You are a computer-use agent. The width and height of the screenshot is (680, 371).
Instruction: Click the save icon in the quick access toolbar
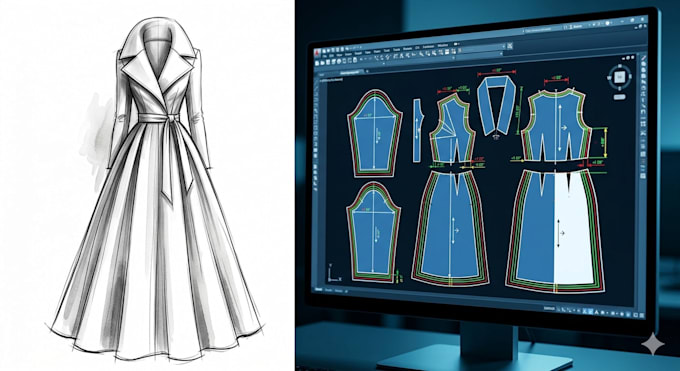point(333,49)
